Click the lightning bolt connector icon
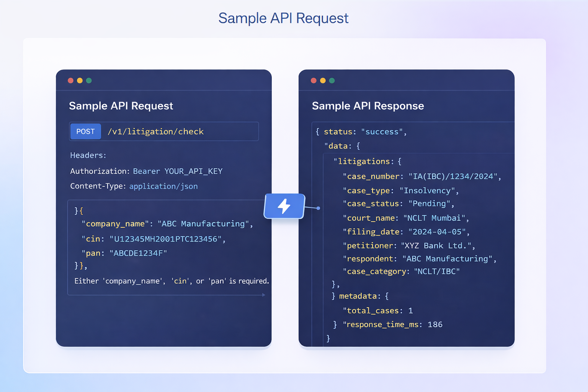Screen dimensions: 588x392 (284, 206)
